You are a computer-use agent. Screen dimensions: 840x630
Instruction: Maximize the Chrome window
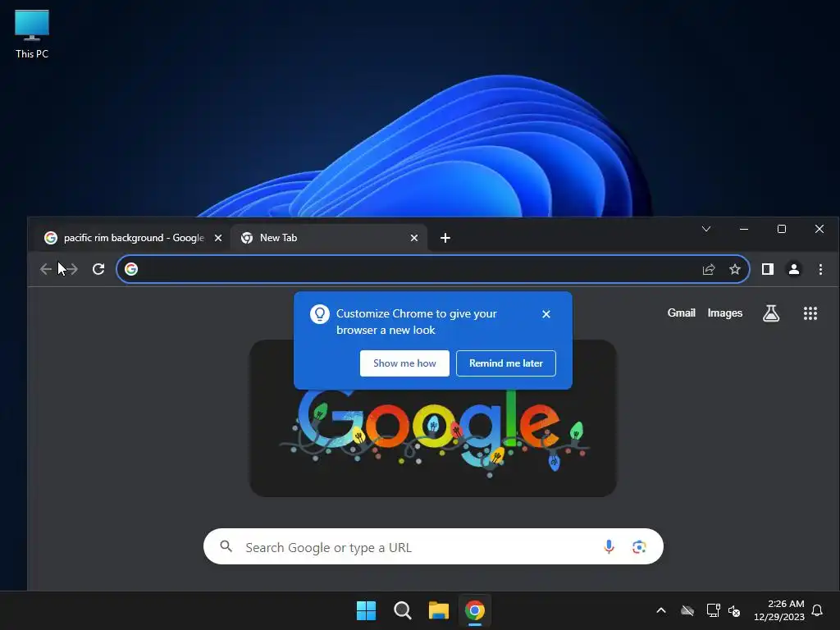[x=782, y=230]
